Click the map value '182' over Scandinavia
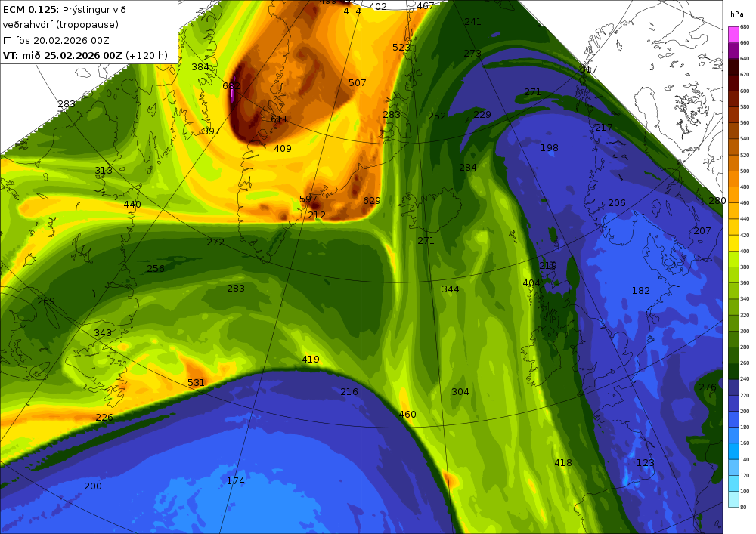 [x=641, y=290]
